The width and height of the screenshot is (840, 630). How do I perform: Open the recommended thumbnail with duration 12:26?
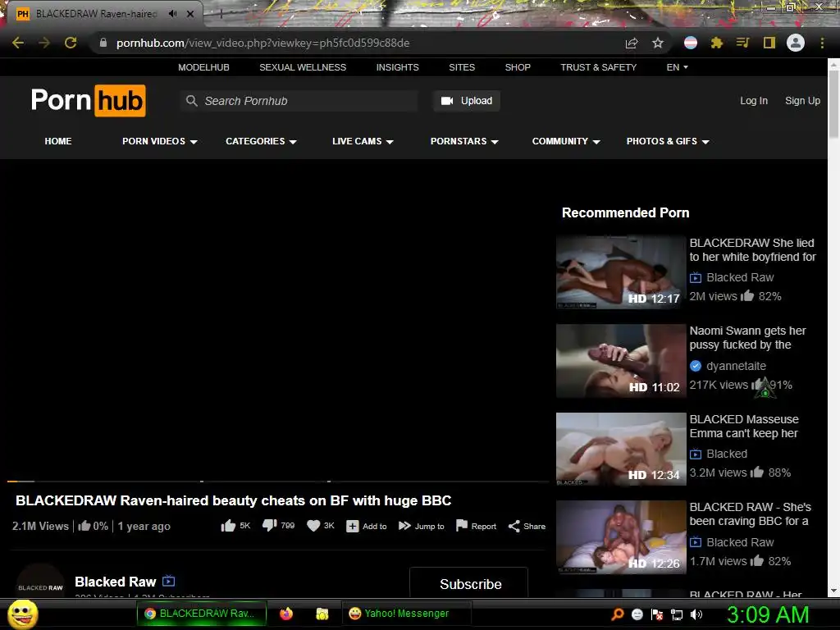(x=621, y=537)
